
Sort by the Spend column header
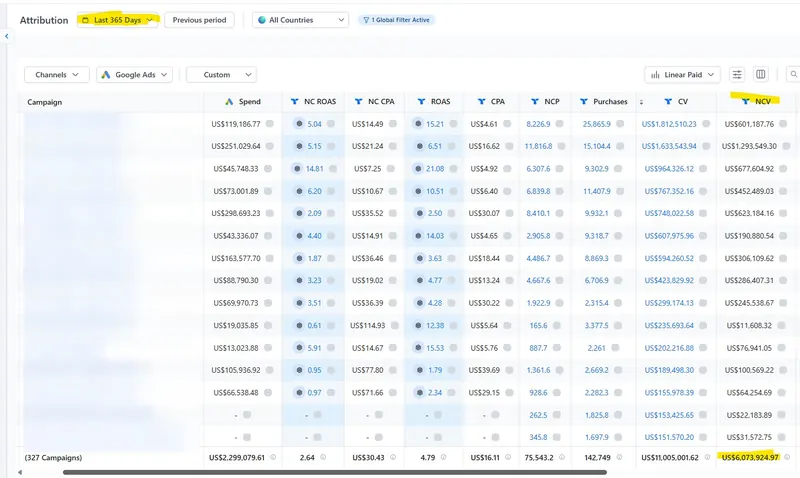(x=249, y=102)
